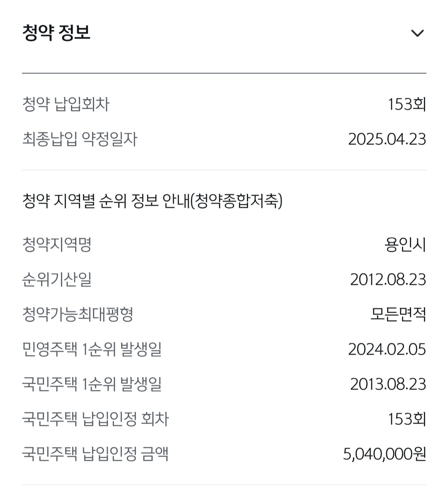Select the 모든면적 value

[x=398, y=314]
